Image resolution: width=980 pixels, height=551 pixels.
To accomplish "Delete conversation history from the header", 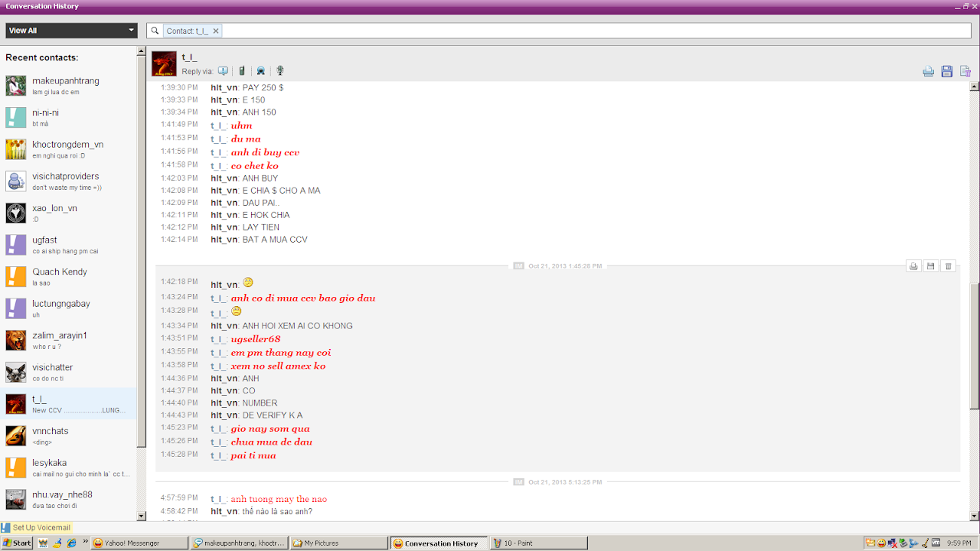I will [965, 71].
